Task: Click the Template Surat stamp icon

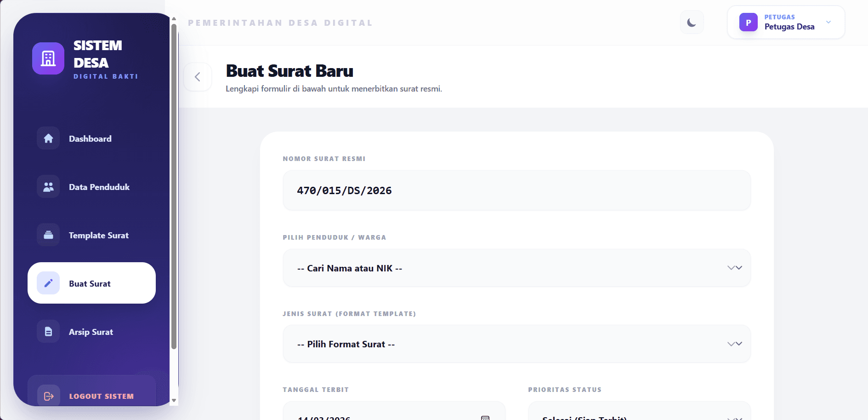Action: (48, 235)
